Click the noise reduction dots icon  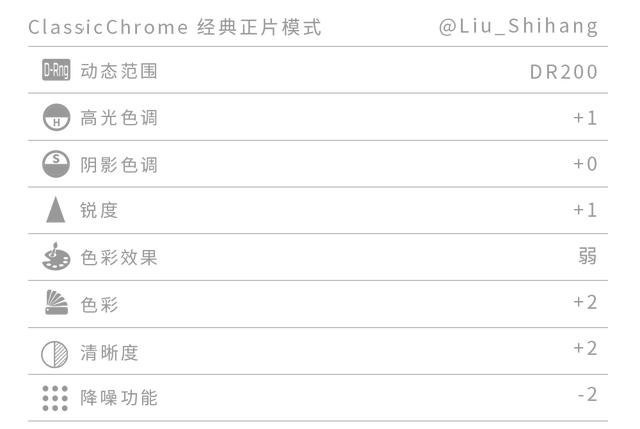[55, 398]
